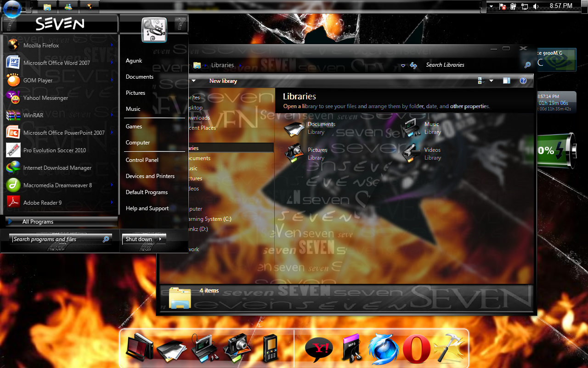Open Shut down options arrow

[x=160, y=239]
